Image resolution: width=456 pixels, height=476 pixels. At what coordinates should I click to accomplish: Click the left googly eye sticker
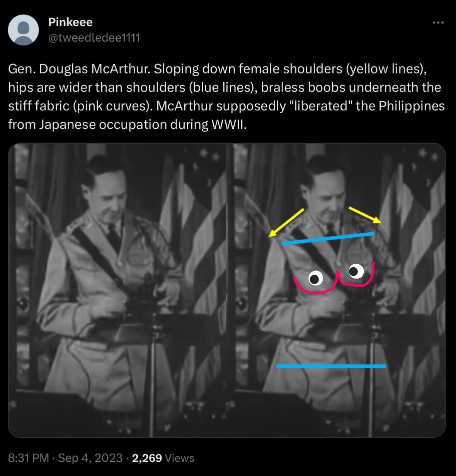(x=316, y=278)
